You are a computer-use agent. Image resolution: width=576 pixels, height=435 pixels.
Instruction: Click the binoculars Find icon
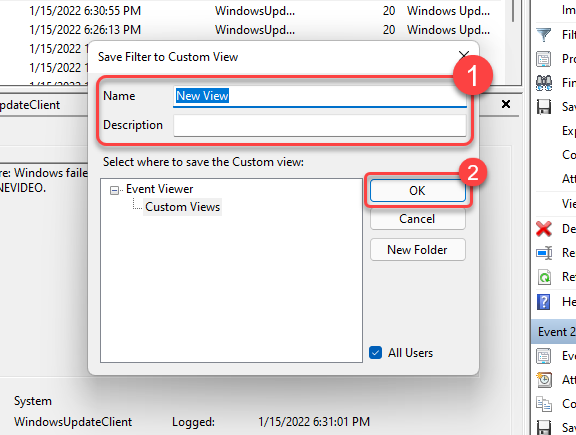(x=544, y=83)
